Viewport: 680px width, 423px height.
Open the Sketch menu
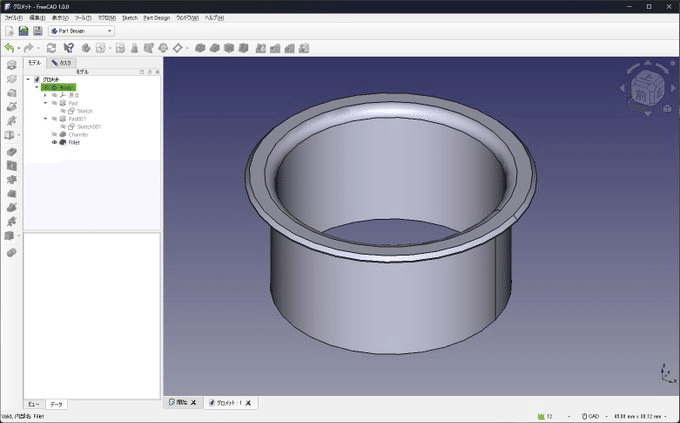pos(130,18)
